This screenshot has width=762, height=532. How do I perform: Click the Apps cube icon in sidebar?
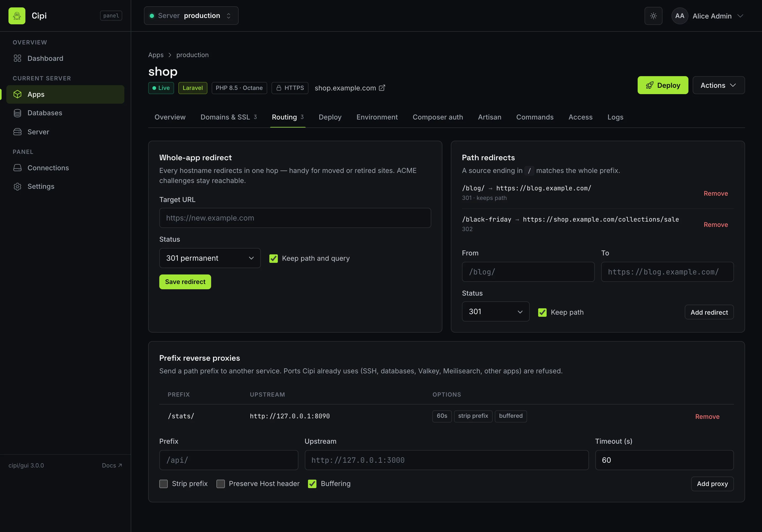17,94
